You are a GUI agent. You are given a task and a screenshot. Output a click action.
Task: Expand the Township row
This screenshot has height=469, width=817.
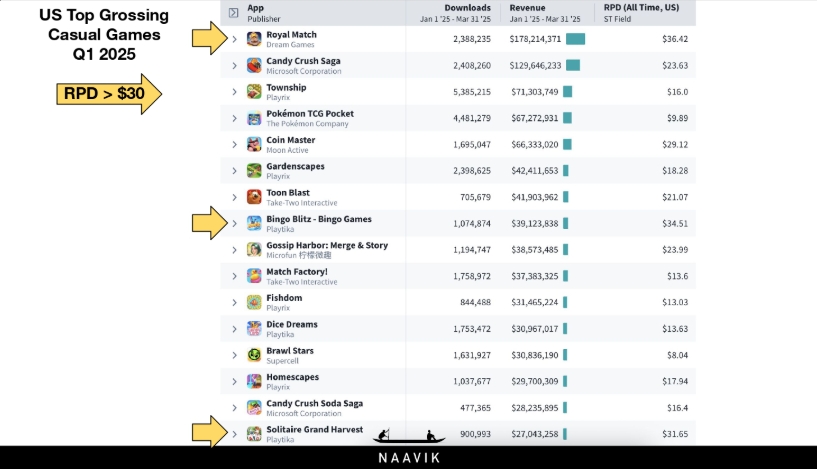coord(234,92)
